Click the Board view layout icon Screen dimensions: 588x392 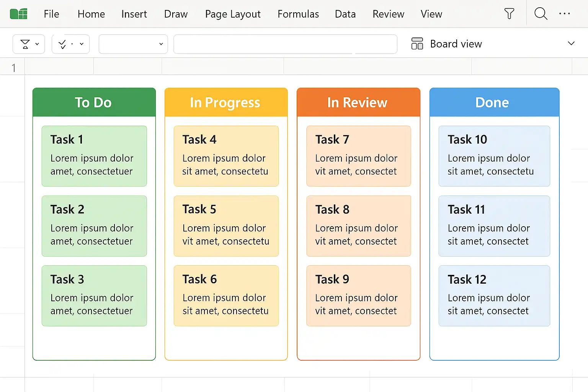417,44
